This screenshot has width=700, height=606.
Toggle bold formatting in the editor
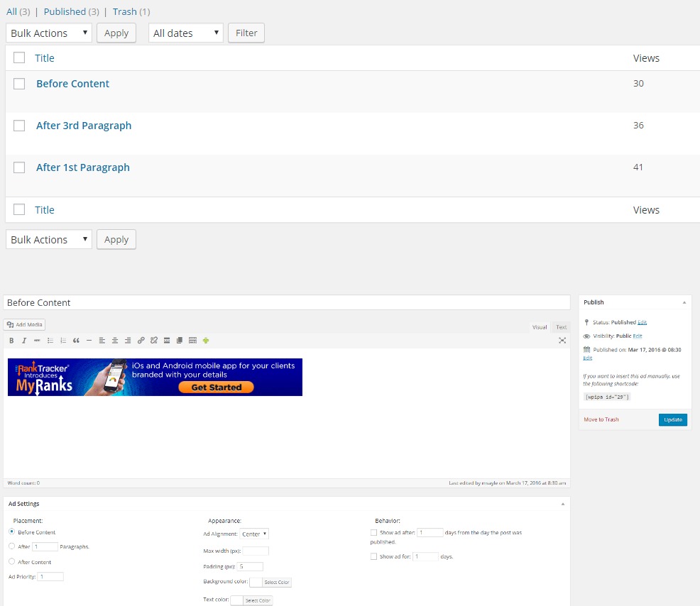[11, 341]
